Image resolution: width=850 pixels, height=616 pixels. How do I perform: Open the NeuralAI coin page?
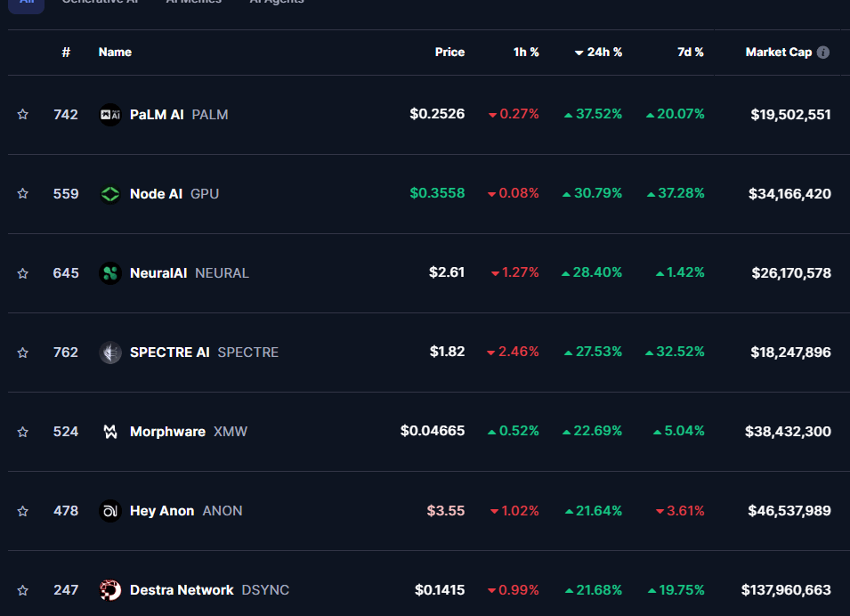(x=158, y=273)
